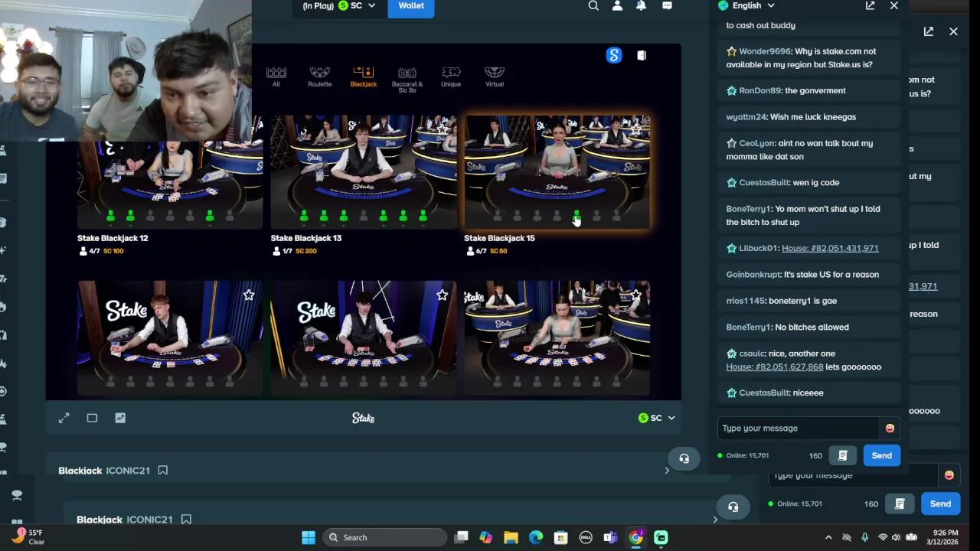Open the chat bubble icon in header
980x551 pixels.
667,5
